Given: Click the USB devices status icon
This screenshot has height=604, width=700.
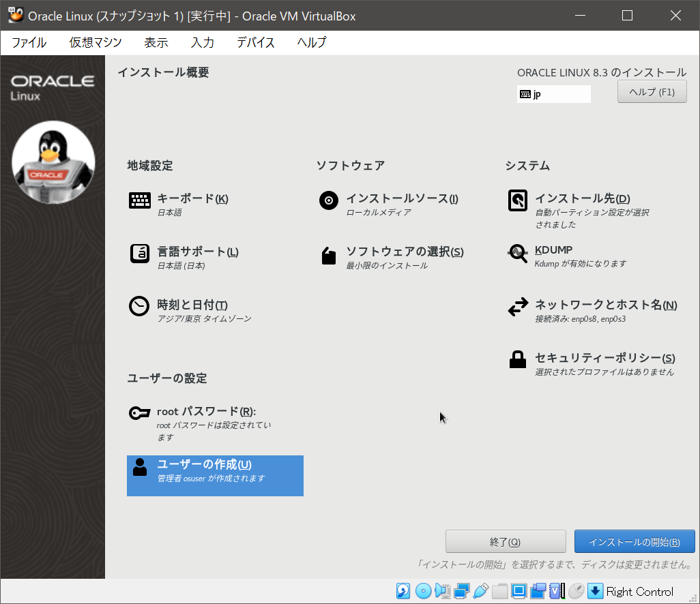Looking at the screenshot, I should coord(481,591).
